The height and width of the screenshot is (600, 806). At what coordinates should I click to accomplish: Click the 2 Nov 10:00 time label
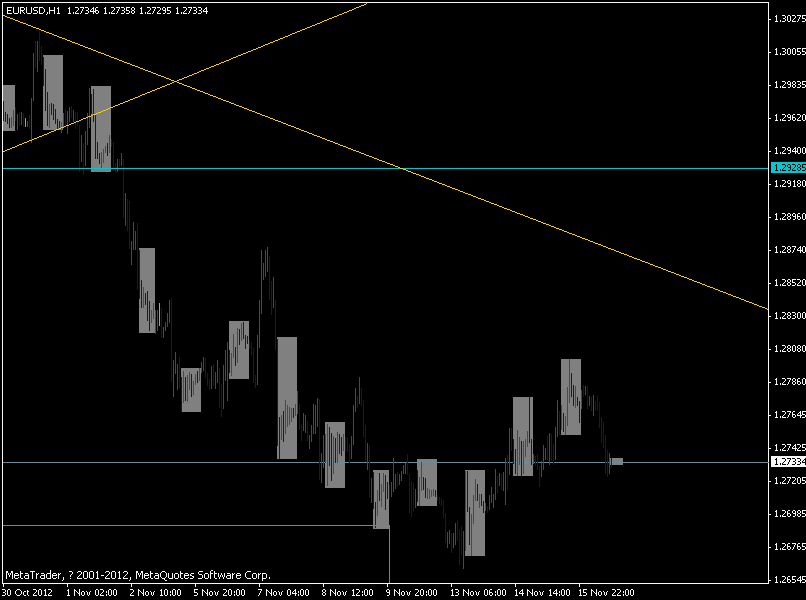point(156,593)
